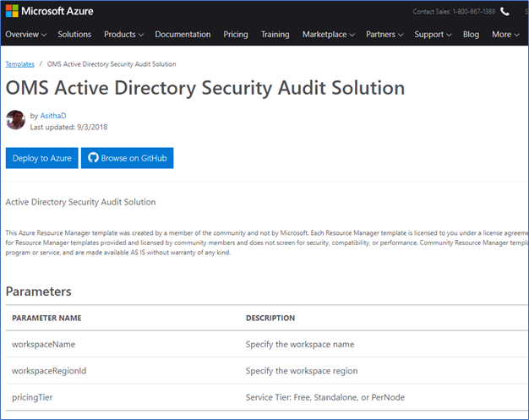Image resolution: width=529 pixels, height=420 pixels.
Task: Go to Documentation in the nav bar
Action: (x=183, y=35)
